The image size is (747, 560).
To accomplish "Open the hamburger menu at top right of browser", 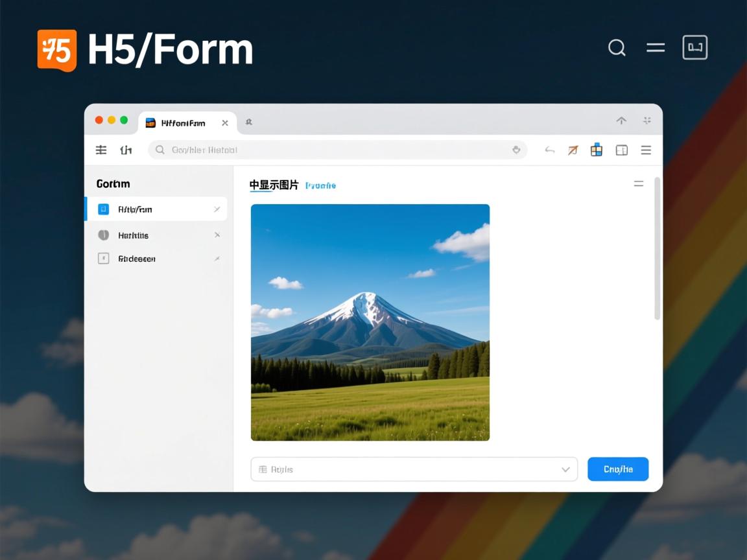I will pyautogui.click(x=646, y=150).
